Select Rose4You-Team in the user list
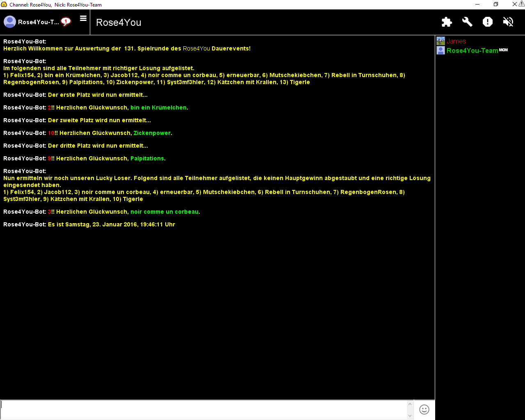 coord(472,50)
